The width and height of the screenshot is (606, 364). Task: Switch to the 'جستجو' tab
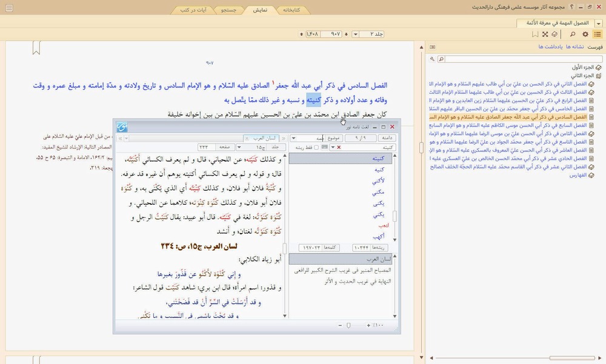coord(228,10)
